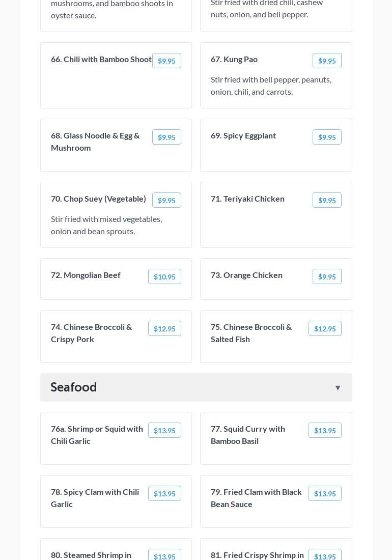392x560 pixels.
Task: Click the Kung Pao $9.95 price button
Action: click(327, 61)
